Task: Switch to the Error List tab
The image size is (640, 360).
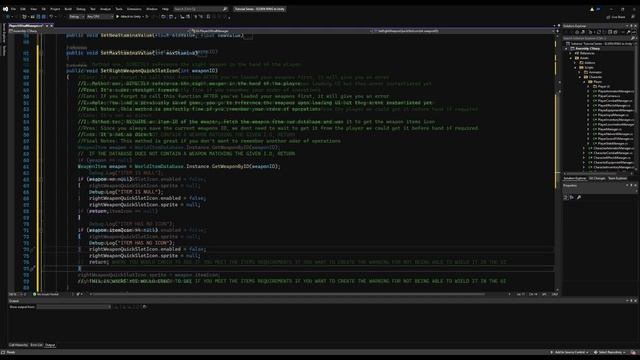Action: tap(36, 345)
